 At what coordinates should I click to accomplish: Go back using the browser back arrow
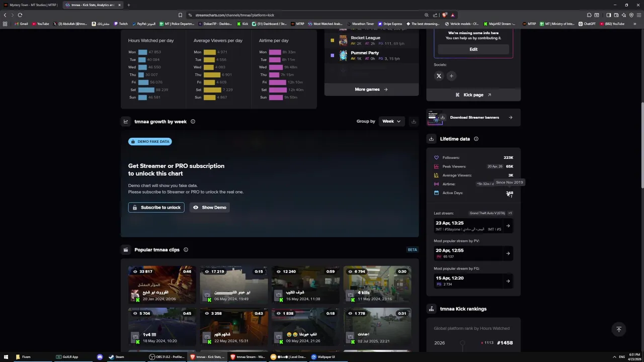click(x=5, y=15)
